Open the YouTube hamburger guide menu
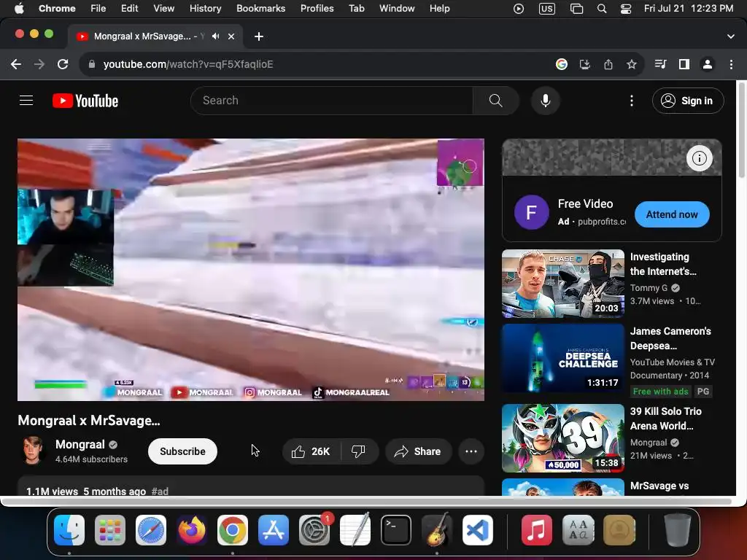 coord(26,101)
